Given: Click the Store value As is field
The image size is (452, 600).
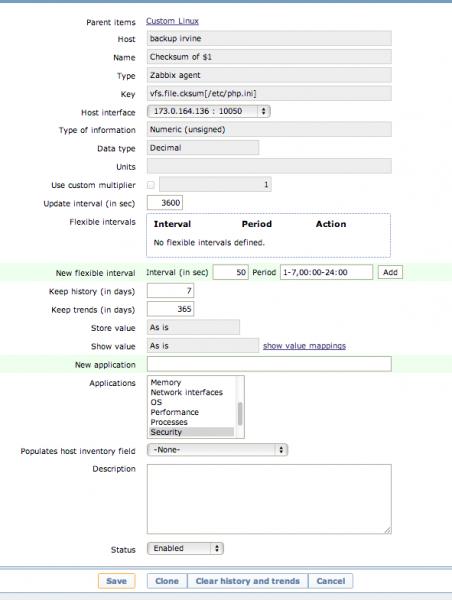Looking at the screenshot, I should [x=193, y=328].
